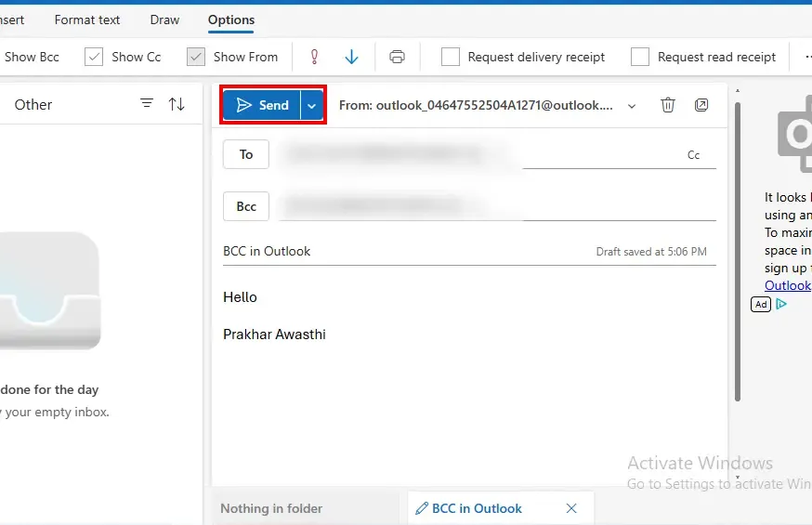Click the Outlook link in the ad panel
This screenshot has width=812, height=525.
pos(788,285)
